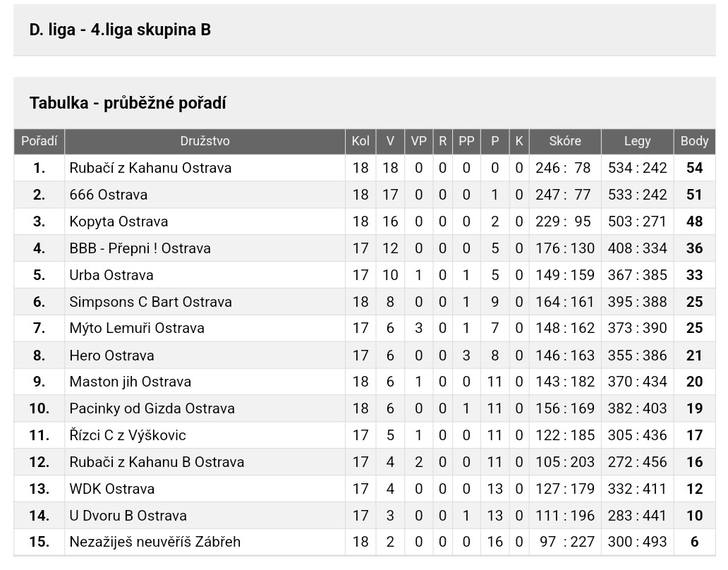Viewport: 728px width, 570px height.
Task: Select Nezažiješ neuvěříš Zábřeh team
Action: 154,542
